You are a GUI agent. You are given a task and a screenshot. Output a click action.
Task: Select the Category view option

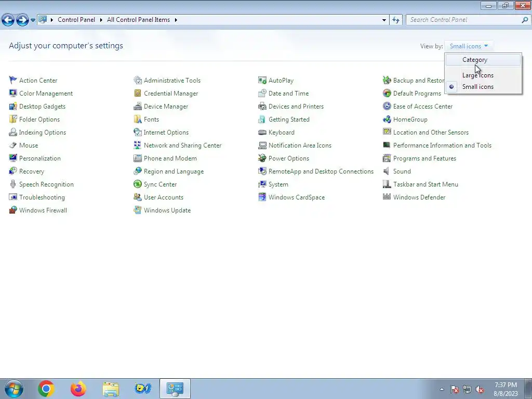483,60
